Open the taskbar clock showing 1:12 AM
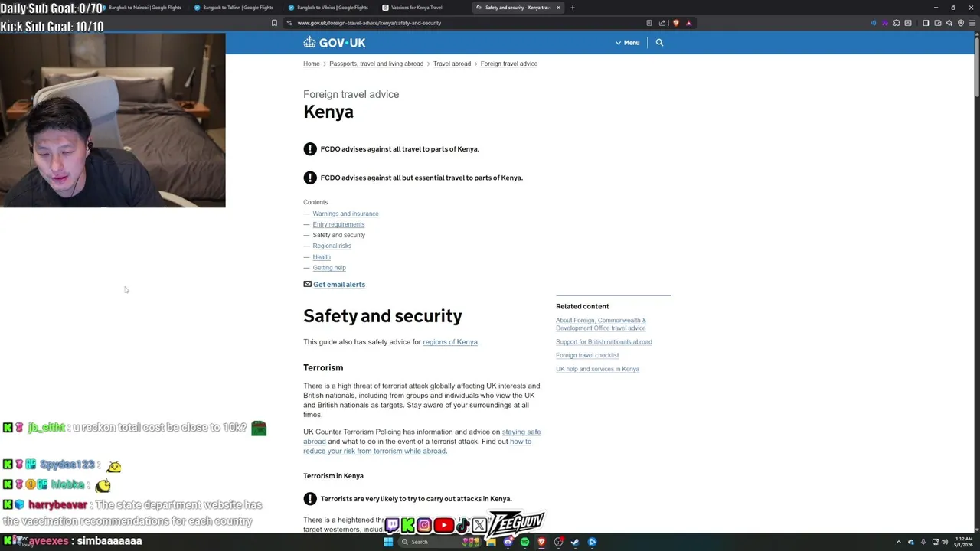This screenshot has height=551, width=980. tap(962, 542)
